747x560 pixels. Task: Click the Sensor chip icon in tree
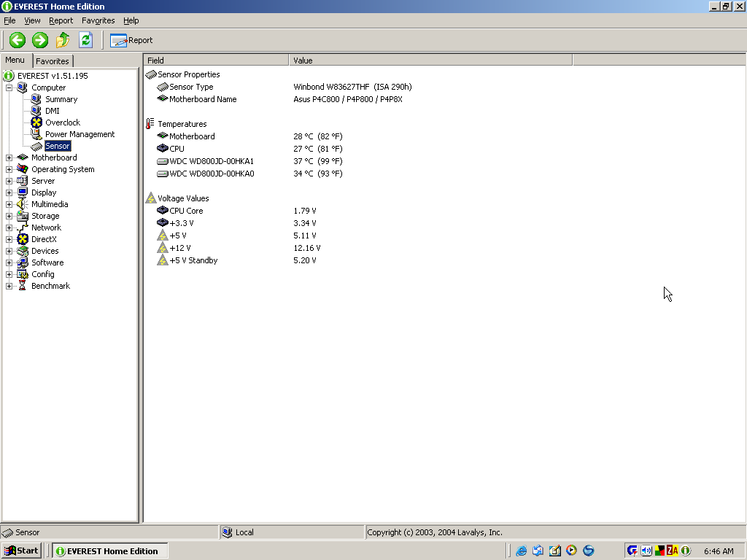pos(36,146)
